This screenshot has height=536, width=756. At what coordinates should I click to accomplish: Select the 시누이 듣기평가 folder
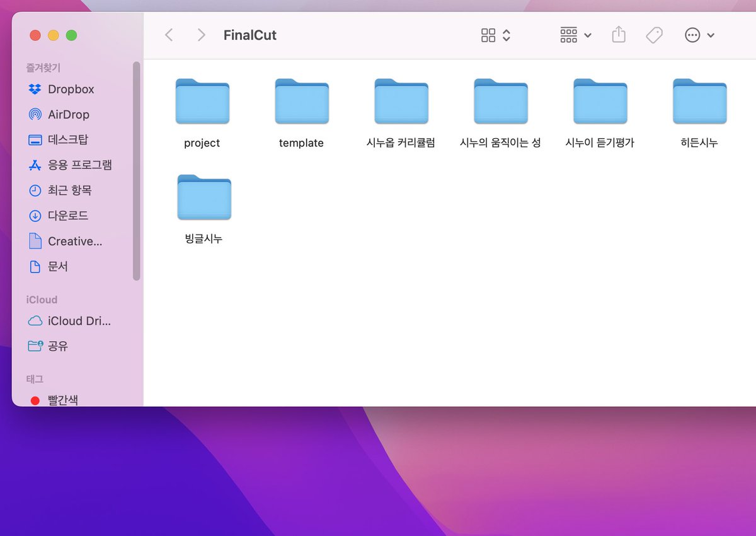coord(600,114)
